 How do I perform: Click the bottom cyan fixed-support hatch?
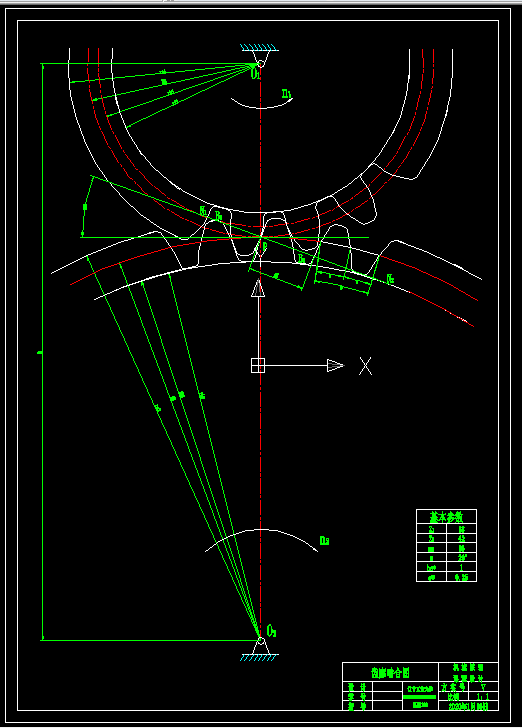(259, 657)
